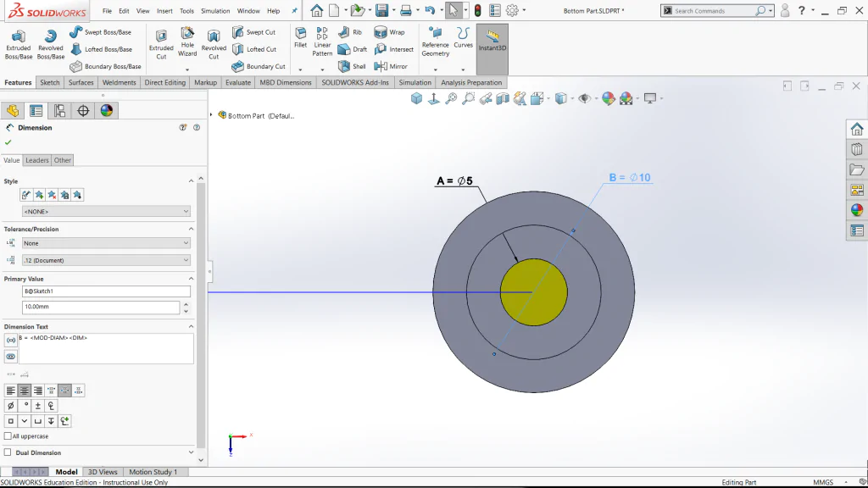Open the Simulation menu
This screenshot has width=868, height=488.
coord(215,10)
